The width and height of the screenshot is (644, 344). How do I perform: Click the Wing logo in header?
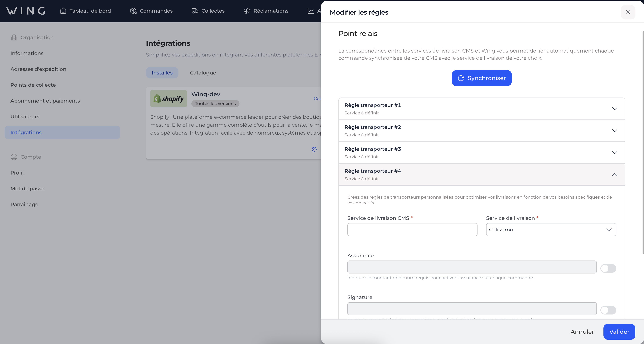(26, 11)
